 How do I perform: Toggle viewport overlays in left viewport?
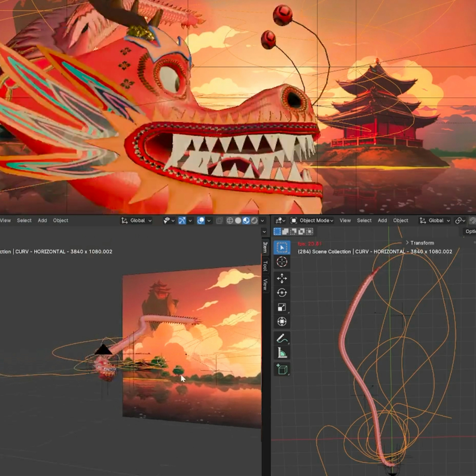coord(201,221)
